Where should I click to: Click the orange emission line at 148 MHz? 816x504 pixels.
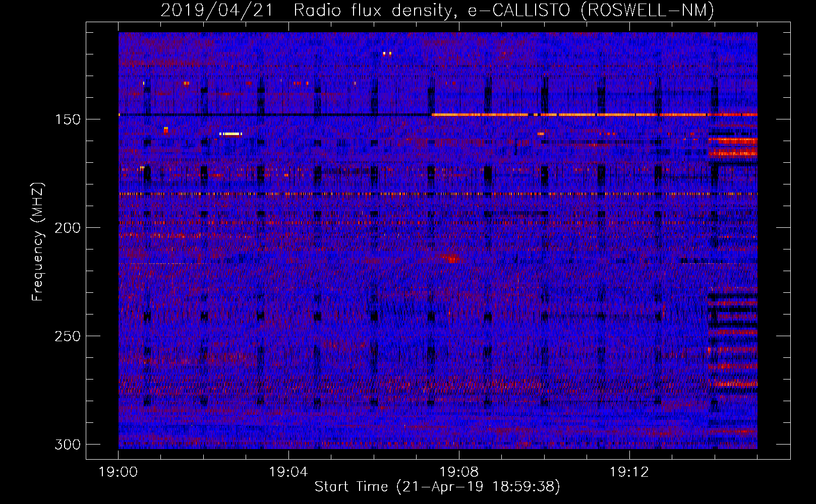[x=594, y=115]
